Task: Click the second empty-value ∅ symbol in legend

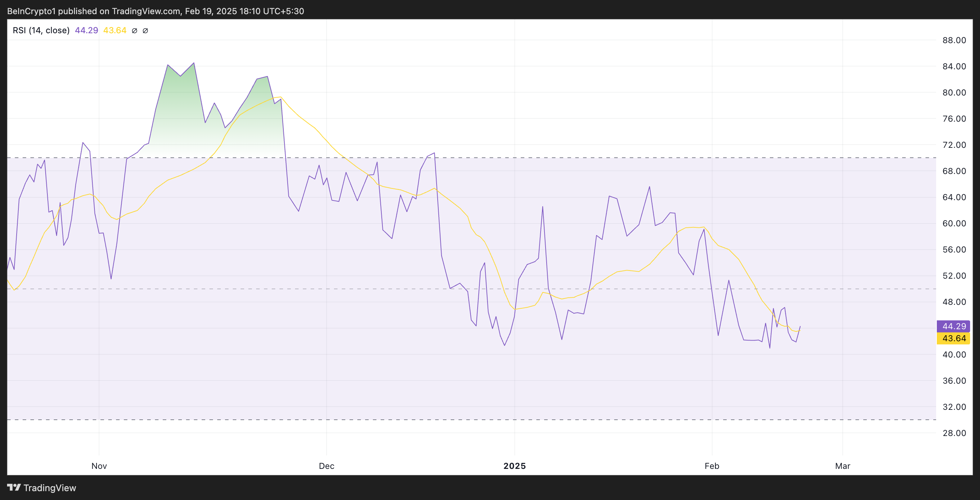Action: click(x=145, y=31)
